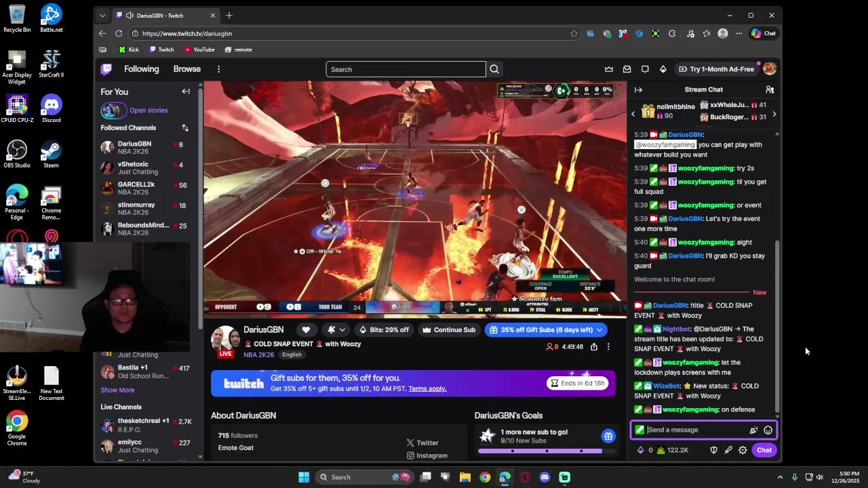The width and height of the screenshot is (868, 488).
Task: Open stories link in sidebar
Action: coord(149,110)
